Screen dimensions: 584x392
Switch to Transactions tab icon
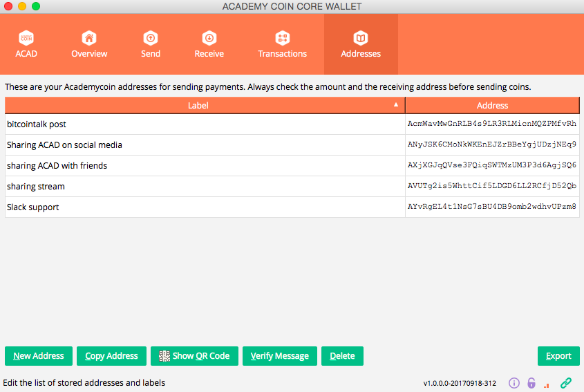(x=283, y=38)
